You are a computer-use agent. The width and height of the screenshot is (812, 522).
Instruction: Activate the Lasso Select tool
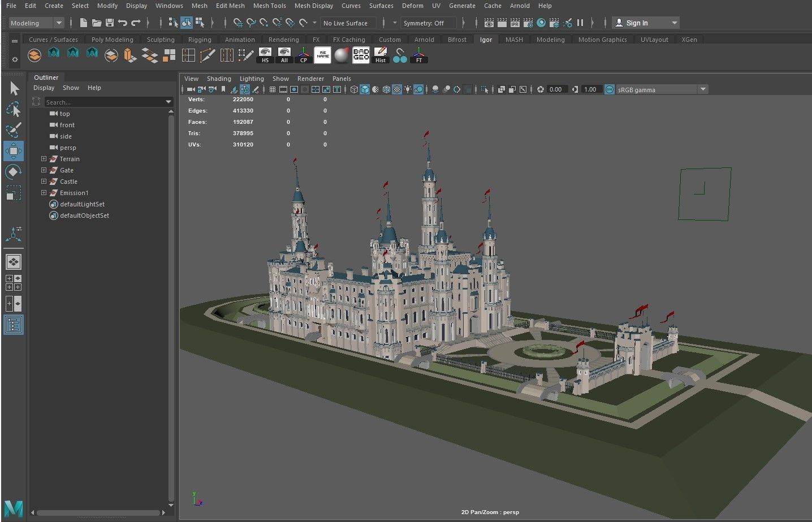14,109
